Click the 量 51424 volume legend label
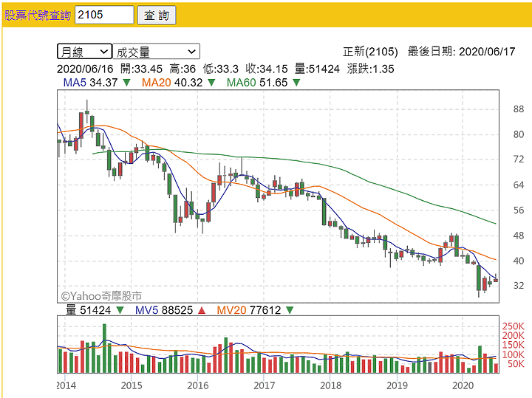Screen dimensions: 532x398 [88, 310]
